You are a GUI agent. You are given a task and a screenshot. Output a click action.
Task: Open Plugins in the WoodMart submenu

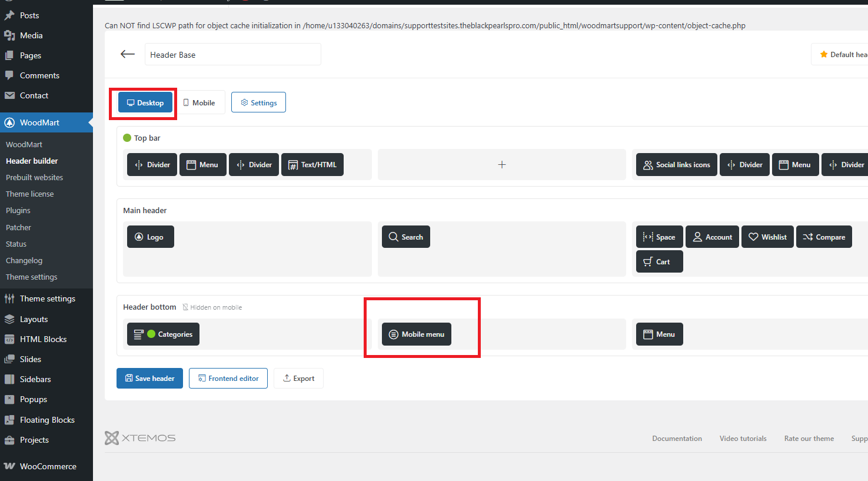click(18, 210)
